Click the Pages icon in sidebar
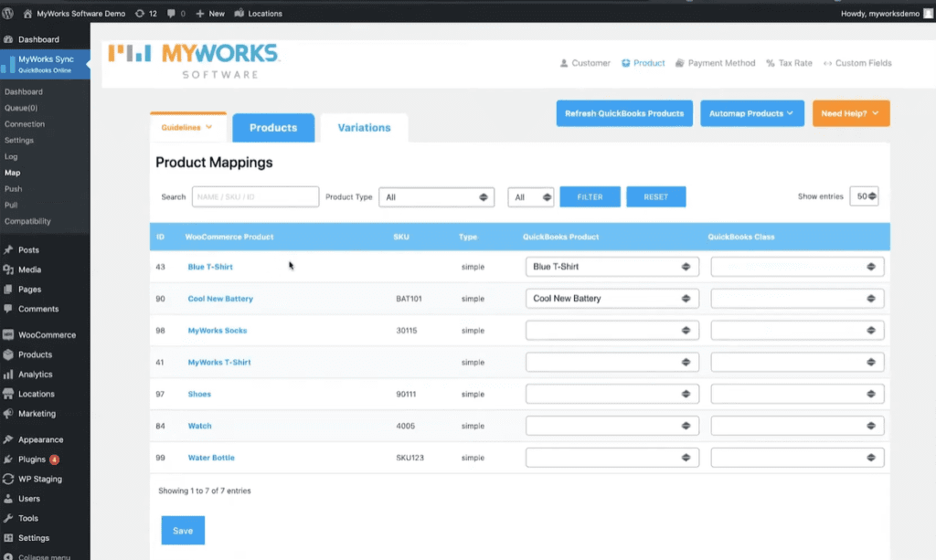 pyautogui.click(x=8, y=290)
